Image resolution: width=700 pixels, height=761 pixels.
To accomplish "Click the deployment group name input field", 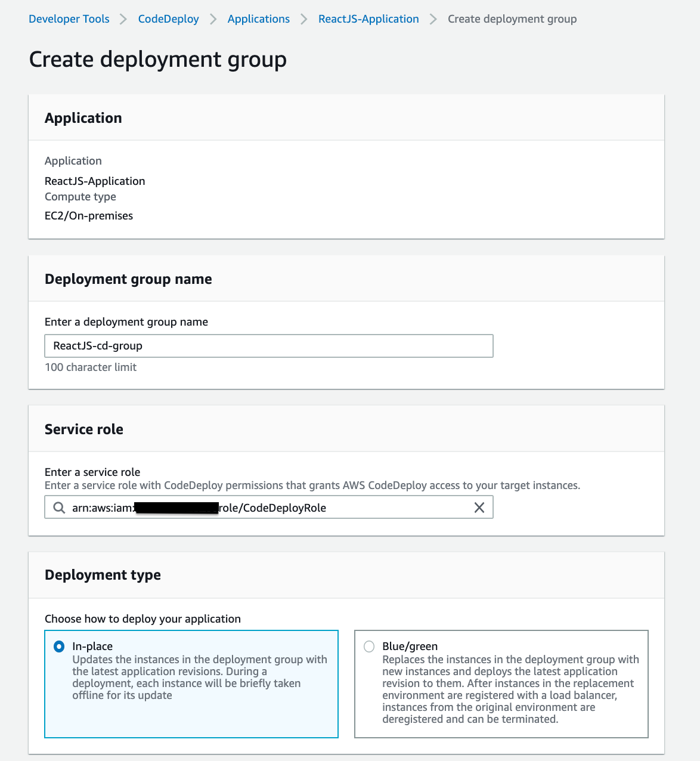I will (269, 346).
